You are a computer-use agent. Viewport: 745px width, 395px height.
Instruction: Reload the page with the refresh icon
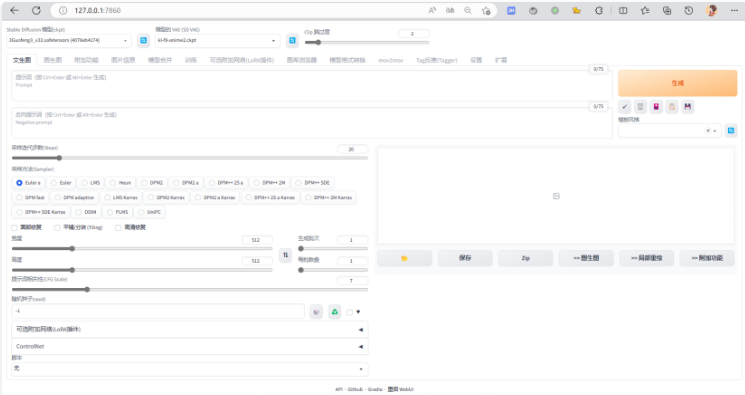tap(36, 10)
